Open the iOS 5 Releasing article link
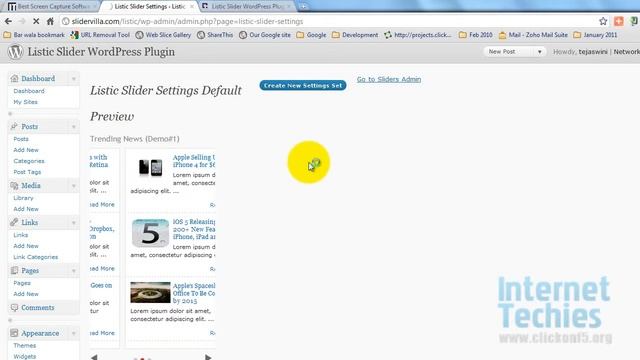The width and height of the screenshot is (640, 360). coord(194,229)
